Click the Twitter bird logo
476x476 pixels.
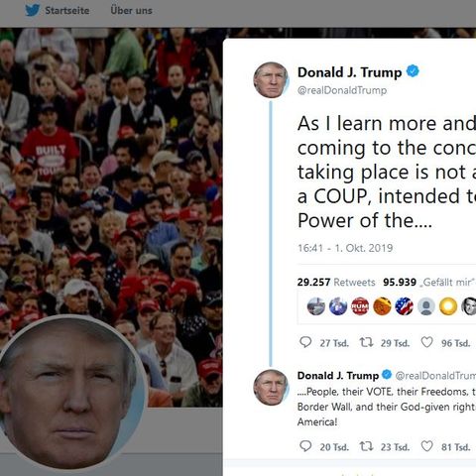pyautogui.click(x=32, y=10)
